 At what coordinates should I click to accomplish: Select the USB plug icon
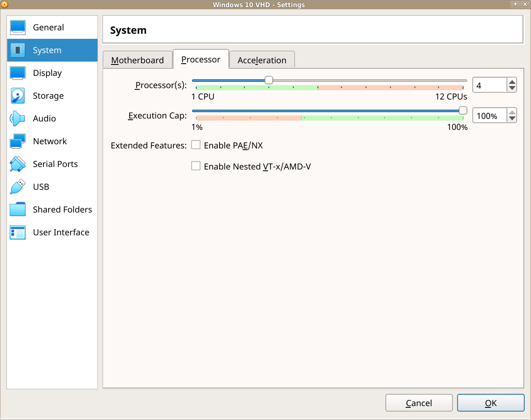tap(18, 187)
